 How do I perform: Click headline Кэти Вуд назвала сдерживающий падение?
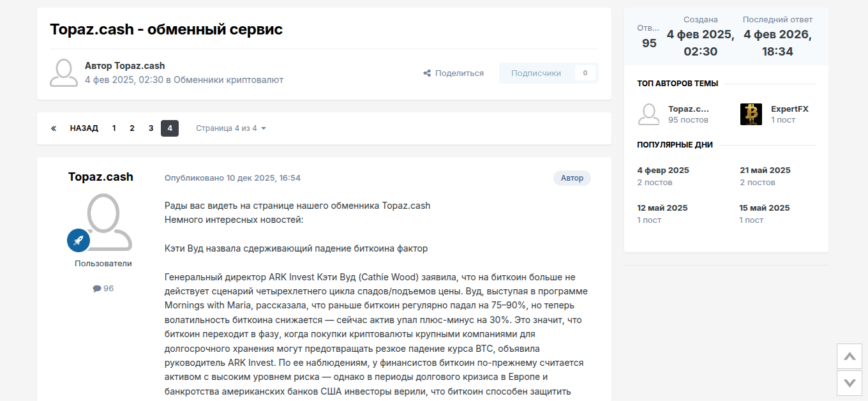[296, 248]
